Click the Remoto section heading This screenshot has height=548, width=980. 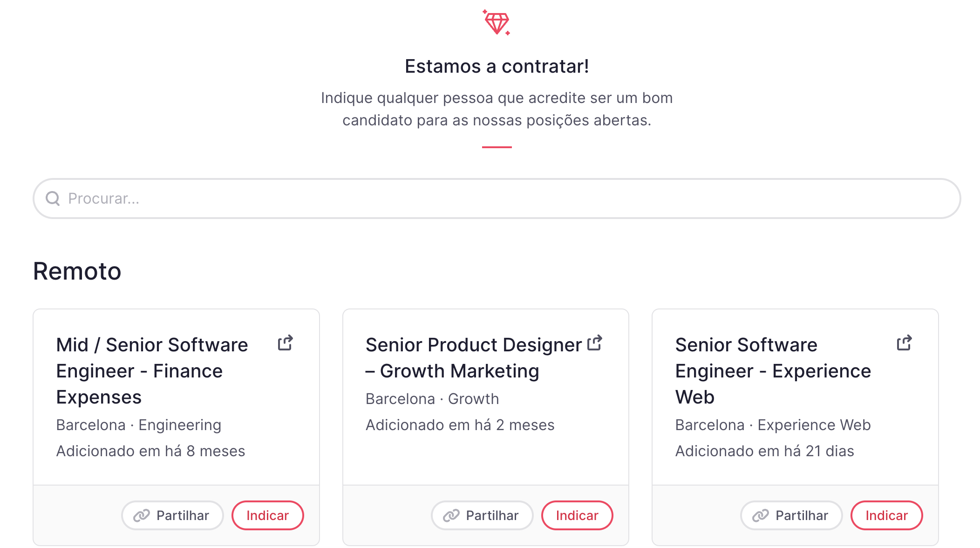[x=77, y=271]
